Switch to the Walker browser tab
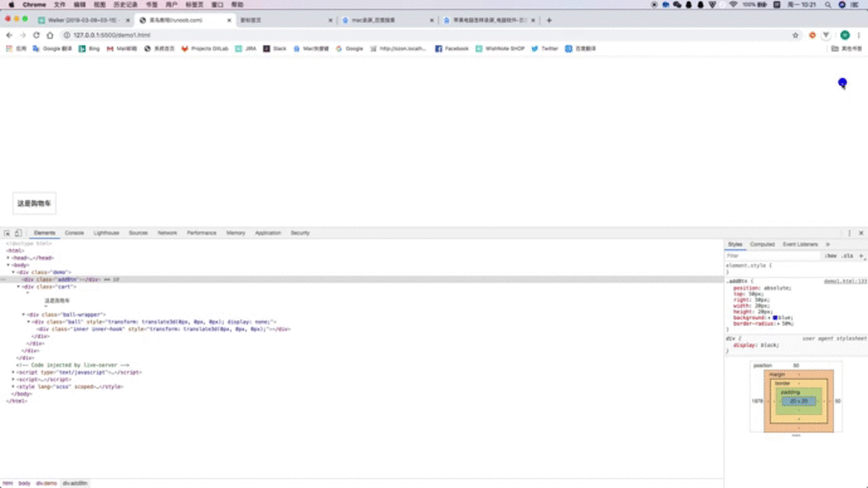868x488 pixels. 83,20
